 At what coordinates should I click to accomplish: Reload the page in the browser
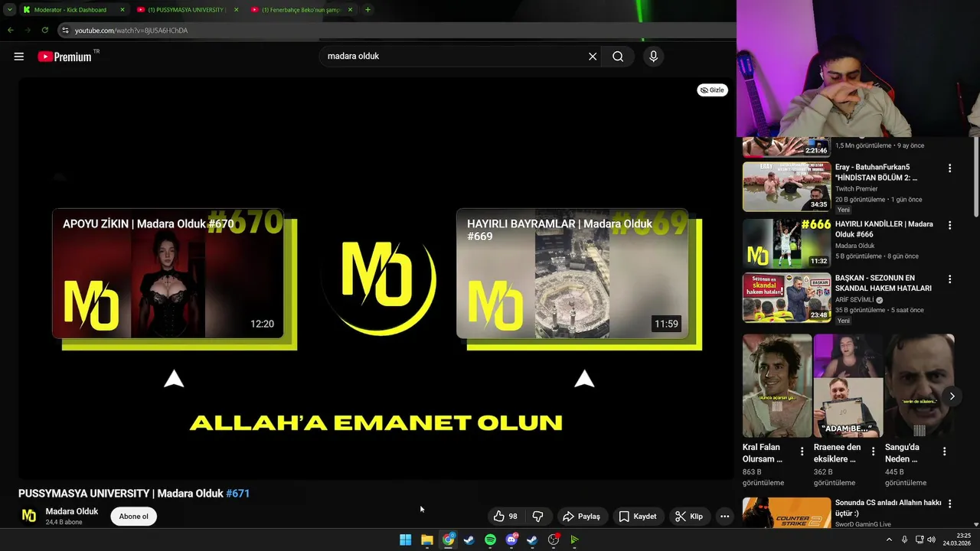coord(45,30)
